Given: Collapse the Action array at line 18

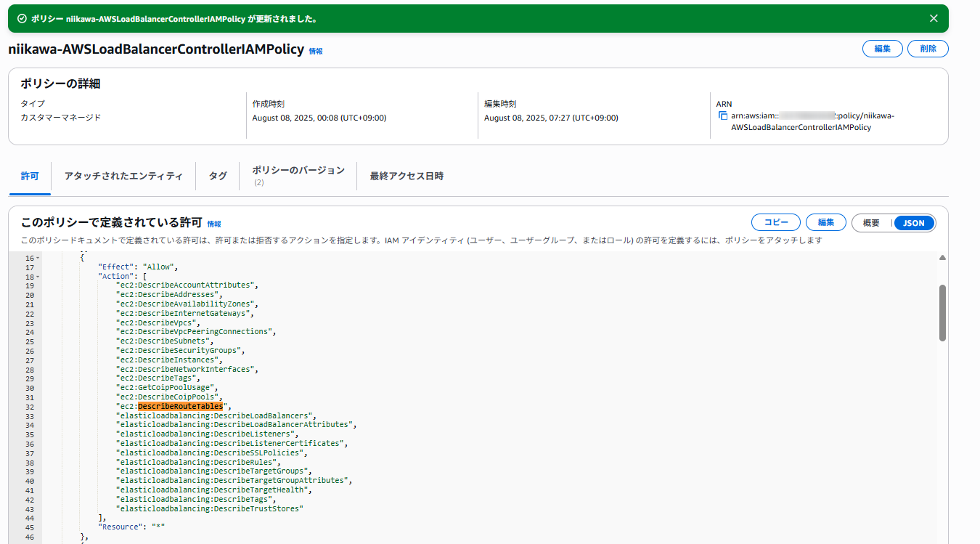Looking at the screenshot, I should coord(38,277).
